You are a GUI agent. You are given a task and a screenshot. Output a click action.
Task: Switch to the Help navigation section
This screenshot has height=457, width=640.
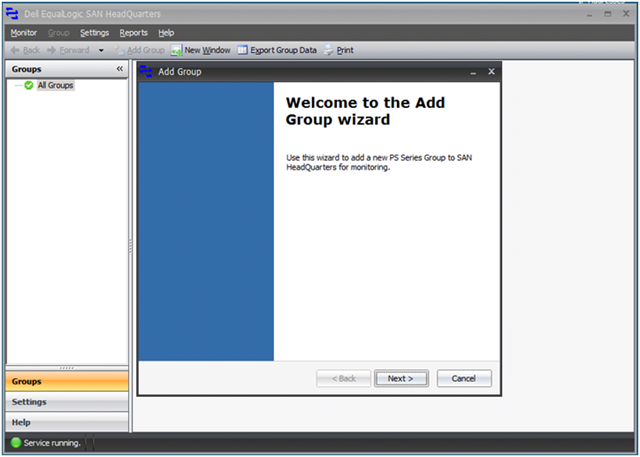(67, 422)
